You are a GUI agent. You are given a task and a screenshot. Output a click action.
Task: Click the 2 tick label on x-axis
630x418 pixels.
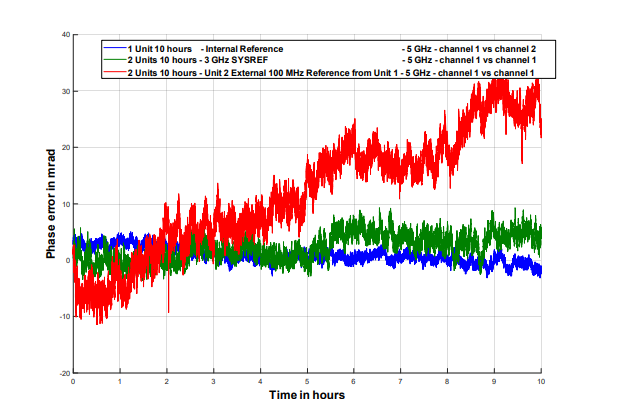click(x=167, y=382)
